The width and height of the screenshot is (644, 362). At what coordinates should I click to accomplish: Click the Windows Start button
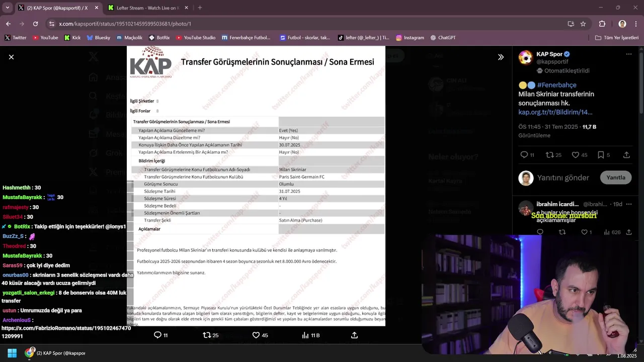coord(12,353)
